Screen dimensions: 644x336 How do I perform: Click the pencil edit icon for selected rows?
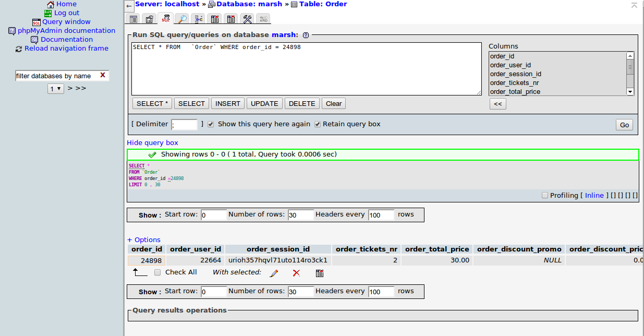click(274, 273)
